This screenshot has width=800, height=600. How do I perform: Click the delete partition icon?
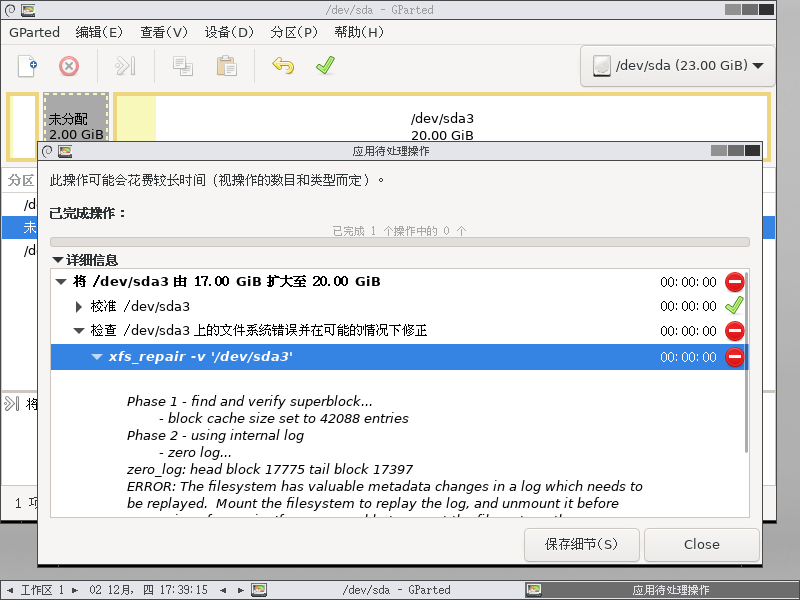[x=67, y=66]
